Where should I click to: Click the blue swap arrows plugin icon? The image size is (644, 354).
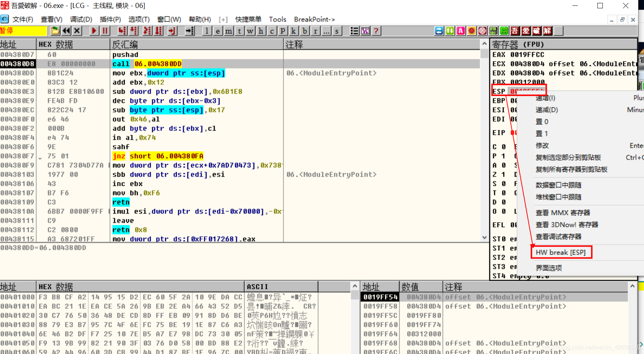coord(439,31)
